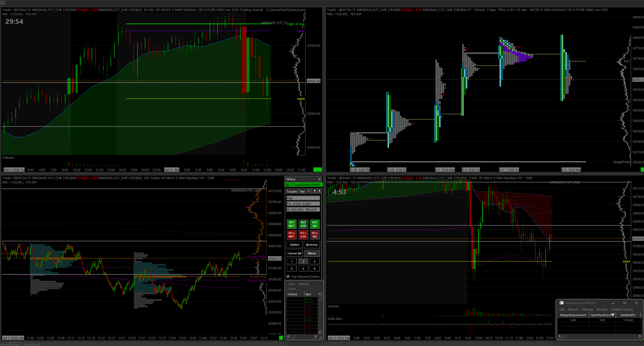The height and width of the screenshot is (346, 644).
Task: Click the BUY BID order button
Action: [x=315, y=224]
